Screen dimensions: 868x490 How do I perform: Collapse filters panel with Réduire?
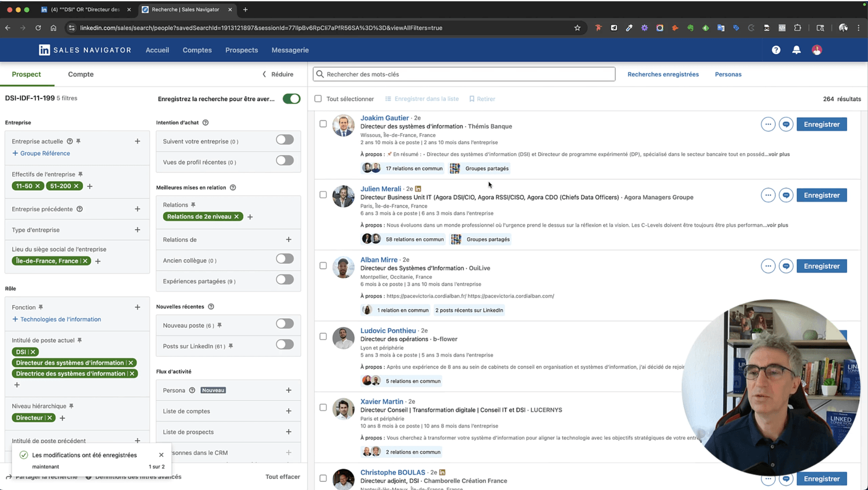point(278,74)
